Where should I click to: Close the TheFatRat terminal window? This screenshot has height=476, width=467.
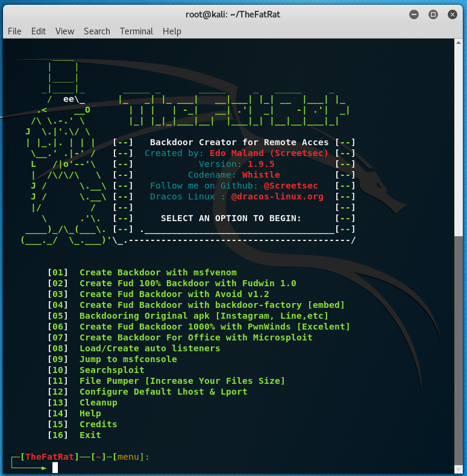click(451, 13)
